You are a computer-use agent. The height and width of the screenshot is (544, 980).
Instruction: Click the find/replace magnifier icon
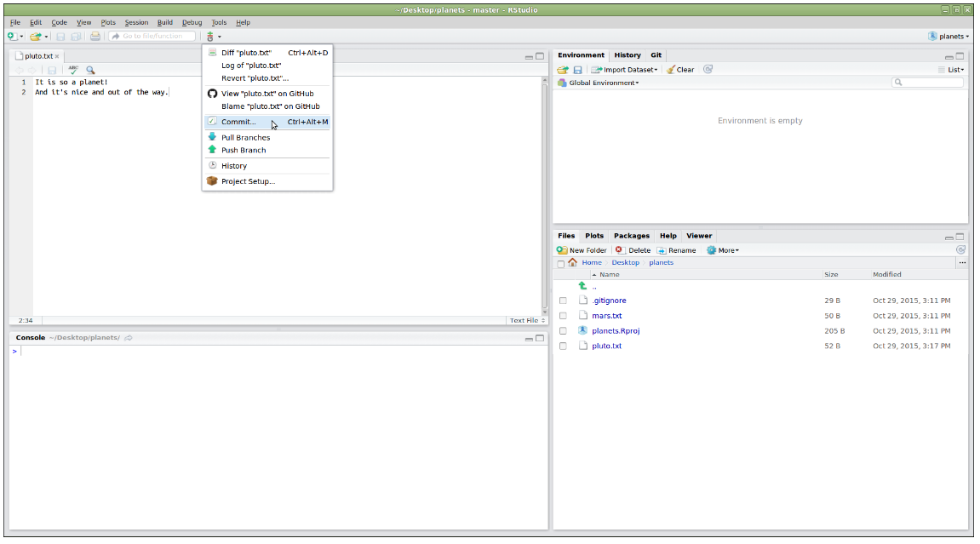click(x=90, y=70)
